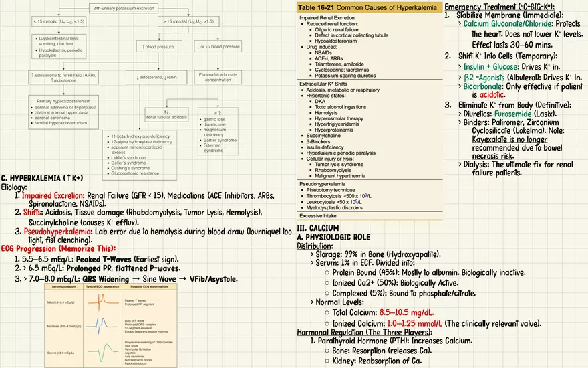Click the '24h-urinary potassium excretion' flowchart box

(x=124, y=8)
